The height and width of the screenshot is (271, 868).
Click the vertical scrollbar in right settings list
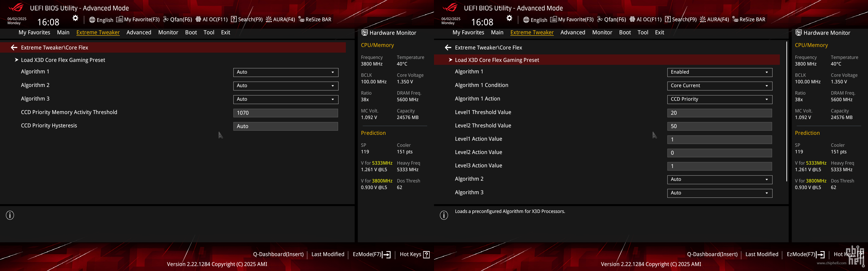coord(787,111)
